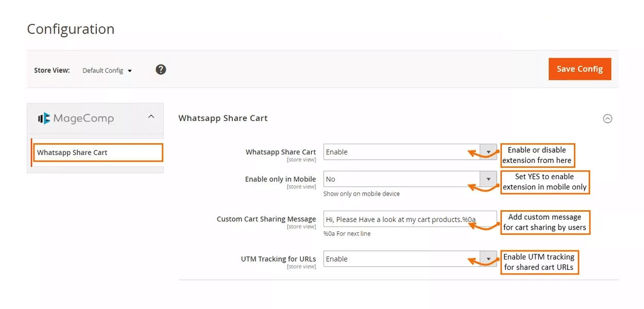This screenshot has width=644, height=309.
Task: Click the Store View label
Action: pos(52,70)
